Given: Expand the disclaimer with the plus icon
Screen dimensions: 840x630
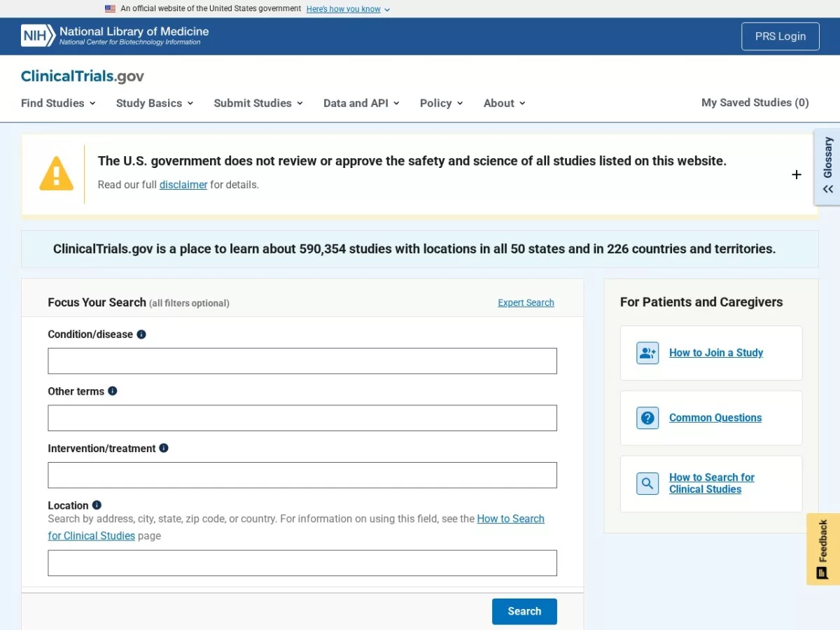Looking at the screenshot, I should (797, 174).
